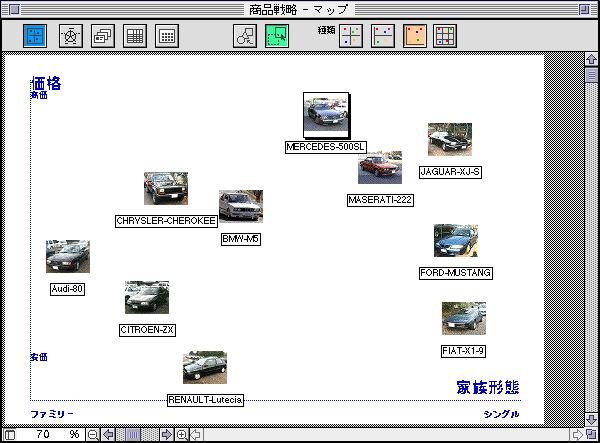The height and width of the screenshot is (443, 600).
Task: Click the CITROEN-ZX label
Action: coord(147,330)
